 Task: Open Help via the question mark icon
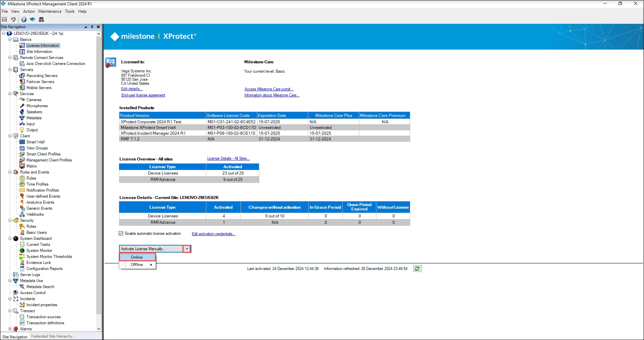24,19
